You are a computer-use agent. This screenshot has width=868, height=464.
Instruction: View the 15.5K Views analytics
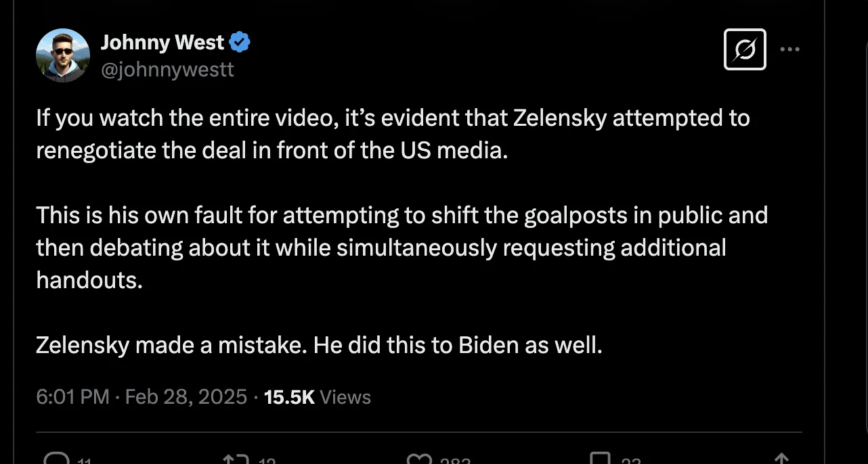click(x=317, y=396)
